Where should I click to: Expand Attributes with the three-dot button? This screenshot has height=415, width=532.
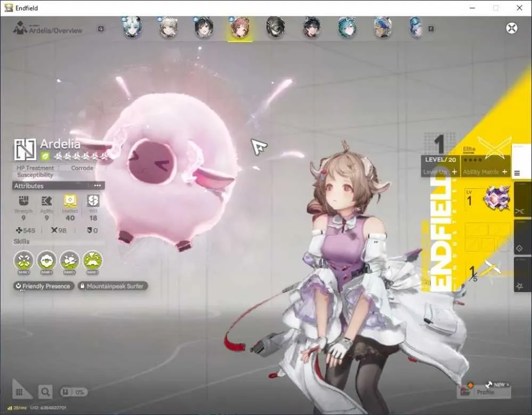click(x=97, y=186)
